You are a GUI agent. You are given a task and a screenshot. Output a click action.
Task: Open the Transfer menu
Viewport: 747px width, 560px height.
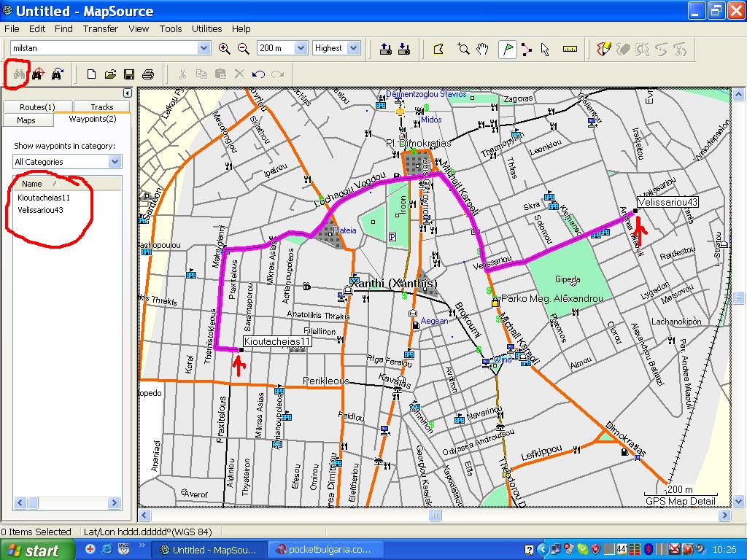[x=100, y=29]
